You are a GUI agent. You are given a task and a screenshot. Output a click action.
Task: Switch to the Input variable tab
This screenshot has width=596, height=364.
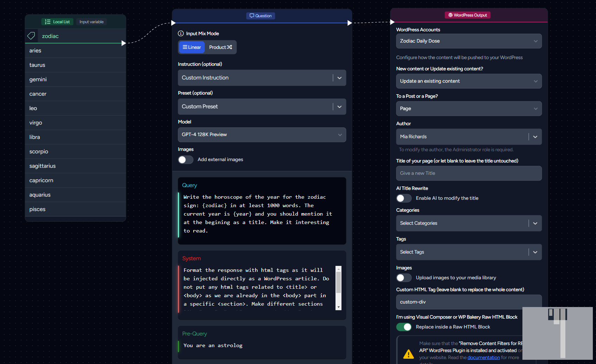tap(92, 22)
